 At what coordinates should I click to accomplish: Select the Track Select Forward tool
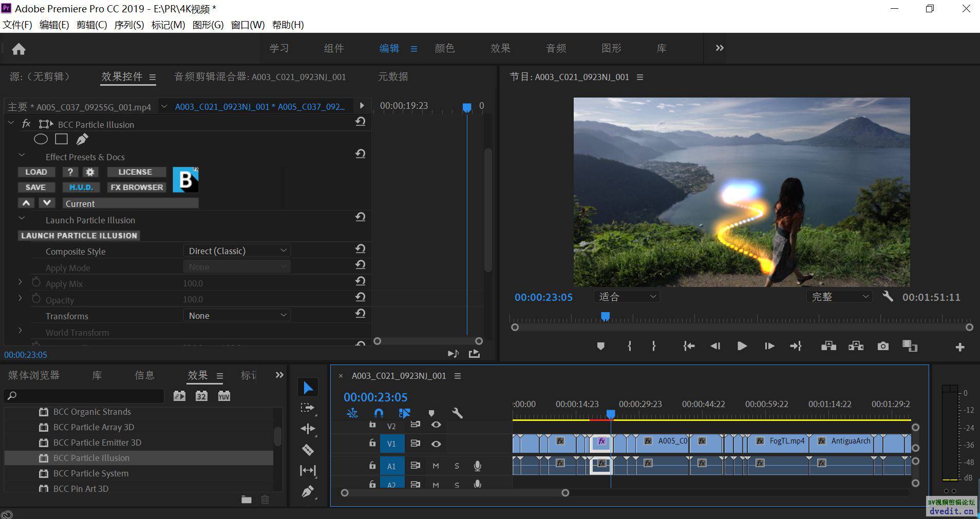(308, 408)
